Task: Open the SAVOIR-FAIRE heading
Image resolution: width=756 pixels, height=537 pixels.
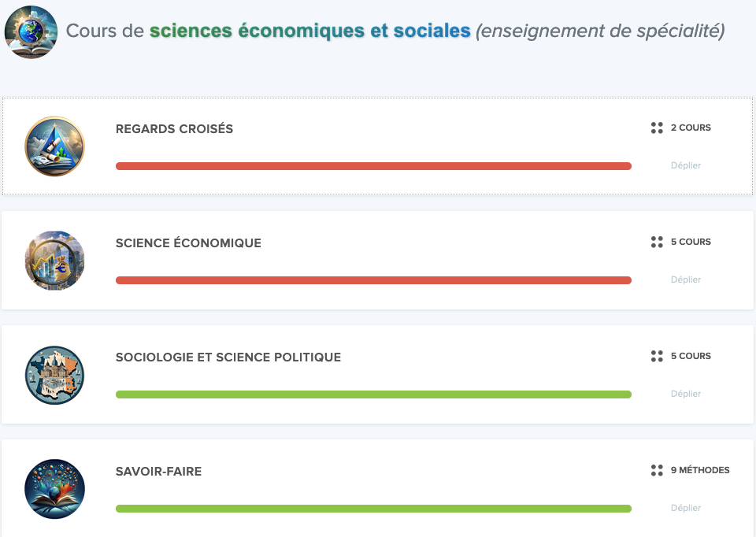Action: point(158,472)
